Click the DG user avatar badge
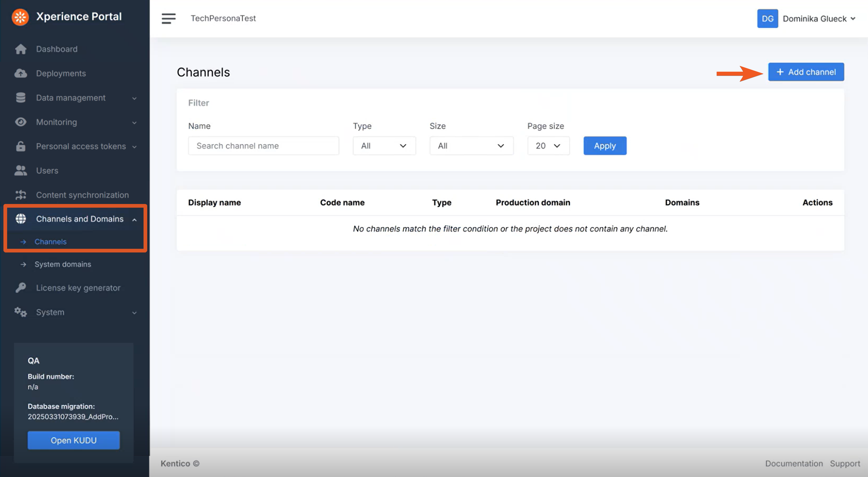Viewport: 868px width, 477px height. click(x=767, y=18)
